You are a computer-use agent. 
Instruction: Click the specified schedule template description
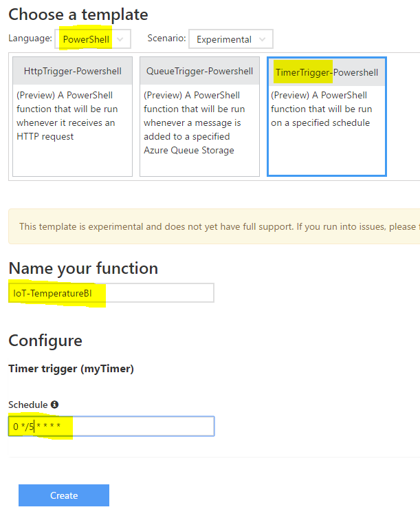(x=322, y=109)
